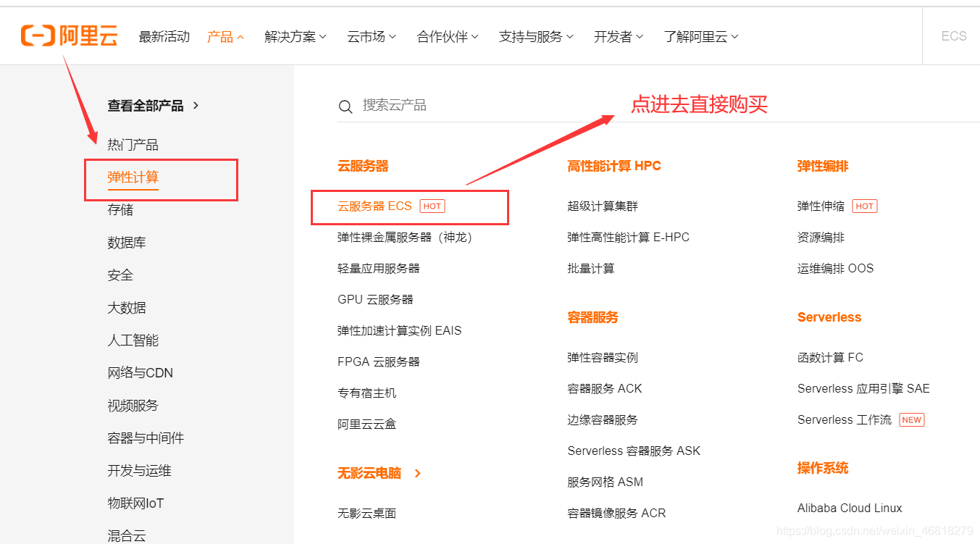980x544 pixels.
Task: Open 弹性容器实例 link
Action: [x=603, y=358]
